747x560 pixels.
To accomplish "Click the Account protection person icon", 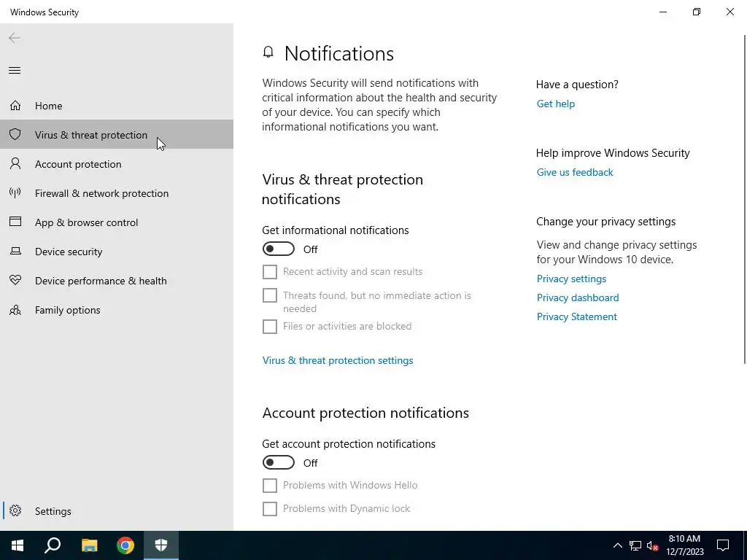I will pyautogui.click(x=15, y=164).
